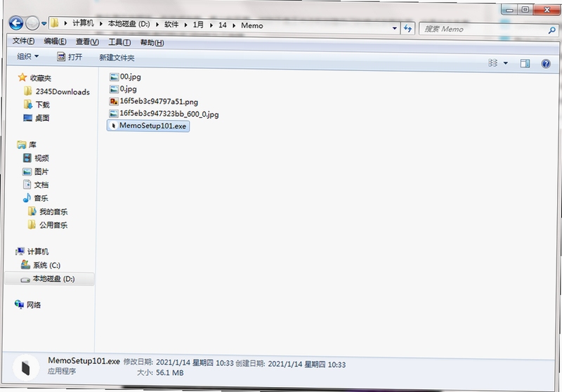Click the search magnifier icon
This screenshot has height=392, width=562.
pos(551,30)
